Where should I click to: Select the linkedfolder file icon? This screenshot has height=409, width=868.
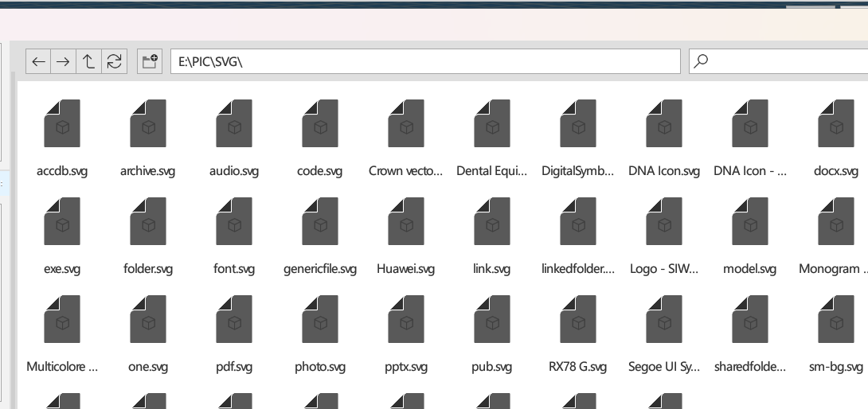[x=578, y=221]
